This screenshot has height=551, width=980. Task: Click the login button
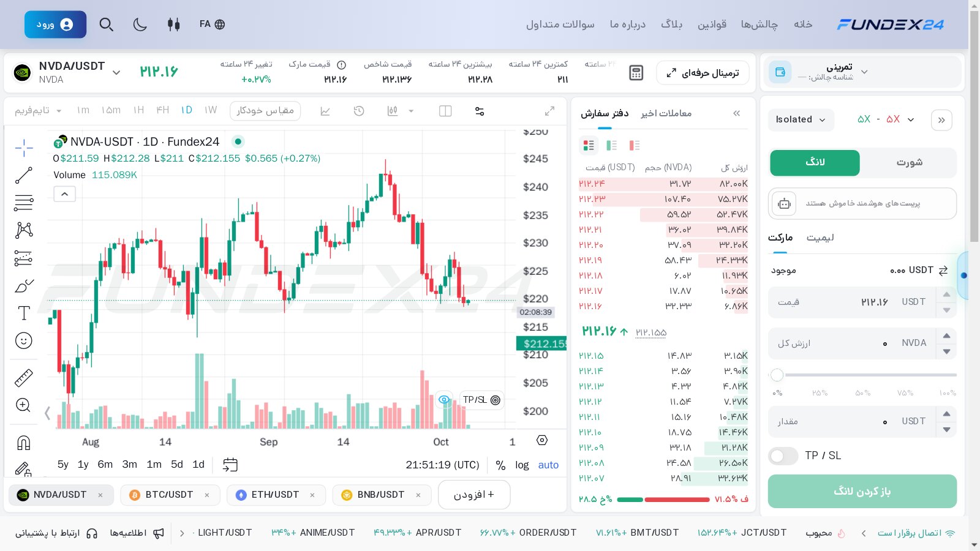coord(55,24)
